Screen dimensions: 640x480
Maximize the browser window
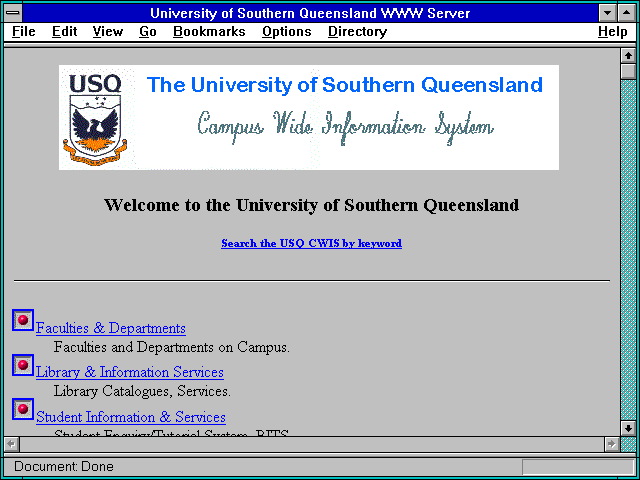pos(627,13)
